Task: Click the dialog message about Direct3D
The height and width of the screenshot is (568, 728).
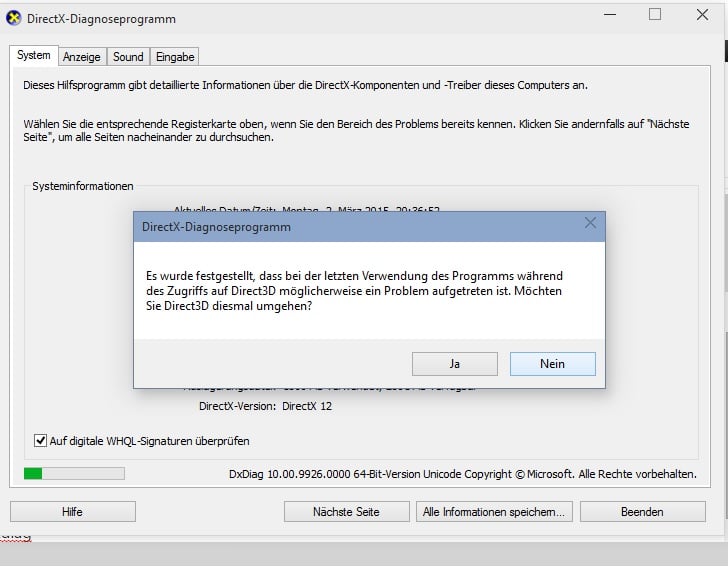Action: pos(354,291)
